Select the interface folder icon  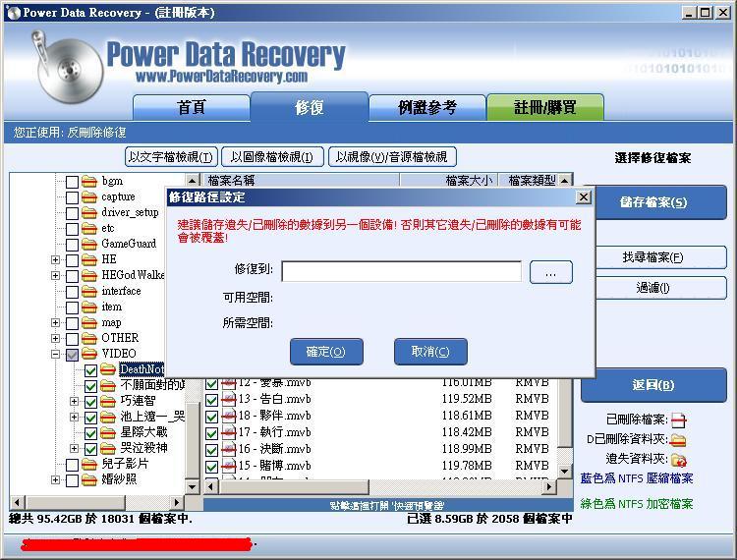tap(89, 291)
